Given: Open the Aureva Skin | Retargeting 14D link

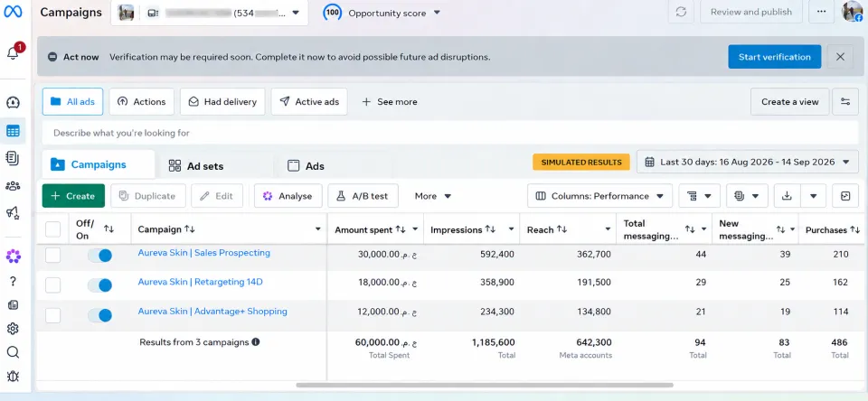Looking at the screenshot, I should [200, 282].
